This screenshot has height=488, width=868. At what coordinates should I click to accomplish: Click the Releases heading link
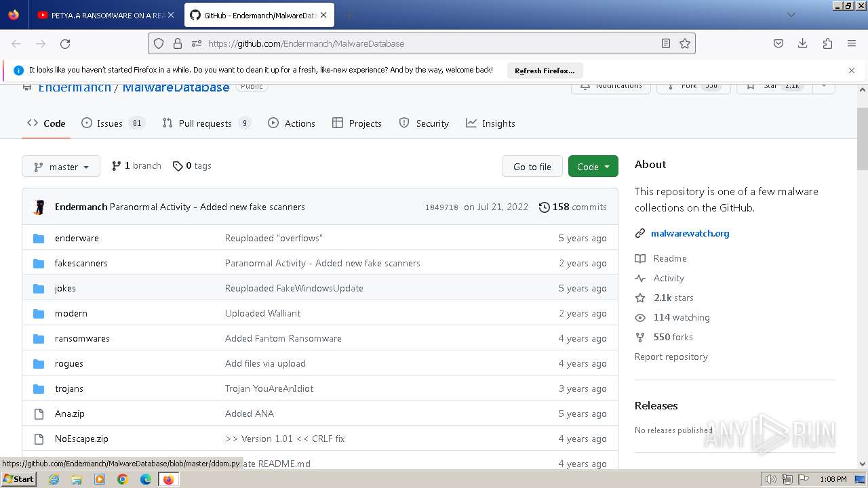(656, 405)
